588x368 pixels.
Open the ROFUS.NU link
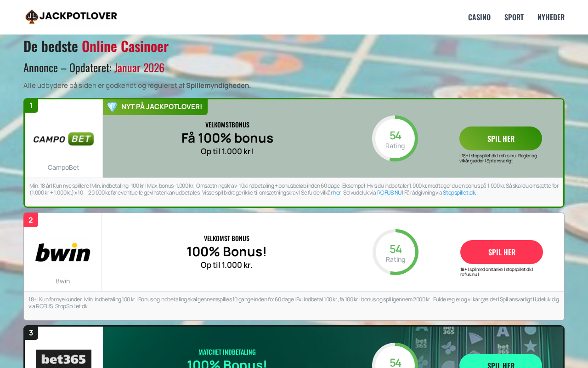tap(389, 193)
